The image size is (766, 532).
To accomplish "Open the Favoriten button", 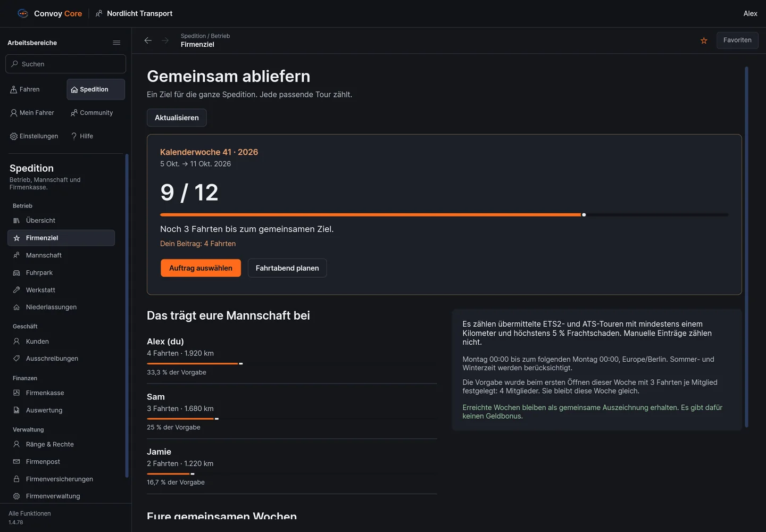I will click(737, 40).
